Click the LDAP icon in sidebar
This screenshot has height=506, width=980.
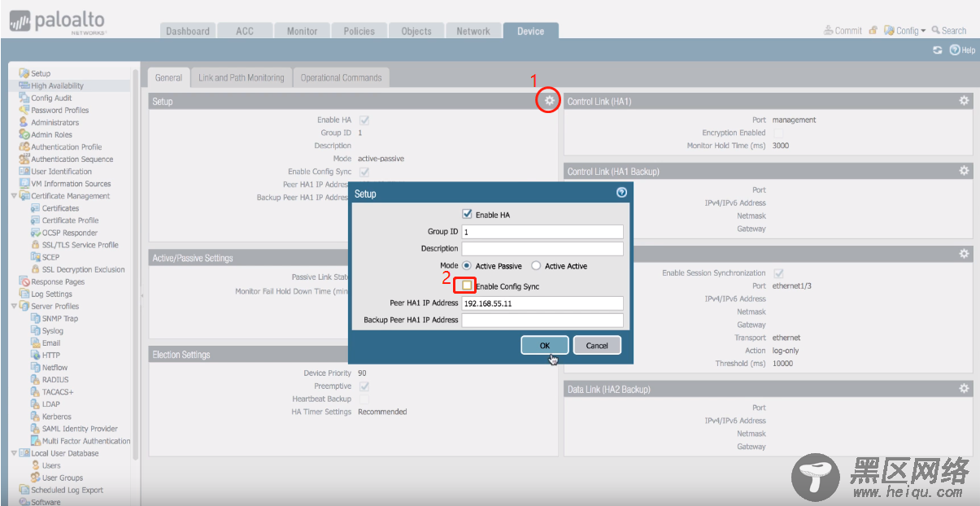pyautogui.click(x=35, y=403)
